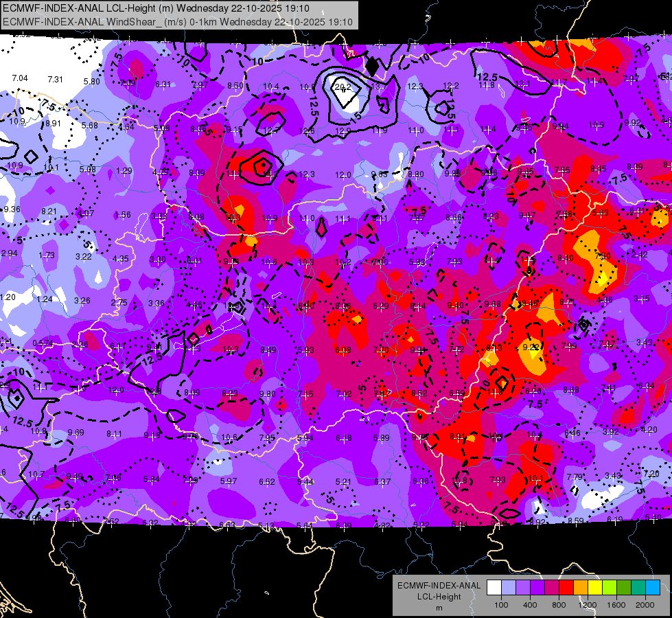Click the 3.15 grid value
672x618 pixels.
642,298
